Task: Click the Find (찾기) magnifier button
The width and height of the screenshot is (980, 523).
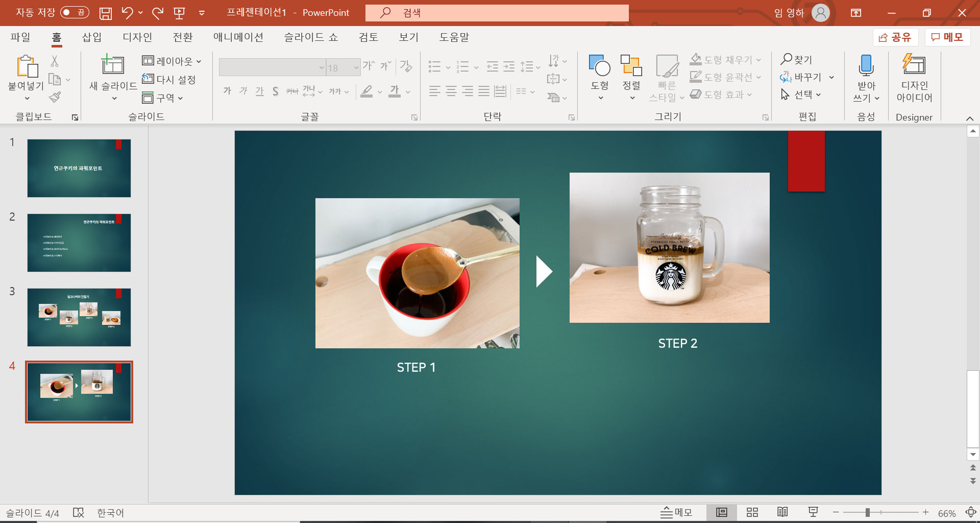Action: pos(796,60)
